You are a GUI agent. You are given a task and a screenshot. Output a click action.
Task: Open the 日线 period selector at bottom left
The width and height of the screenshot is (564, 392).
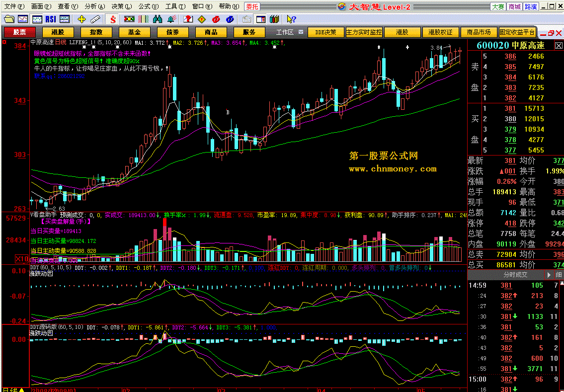(x=13, y=390)
